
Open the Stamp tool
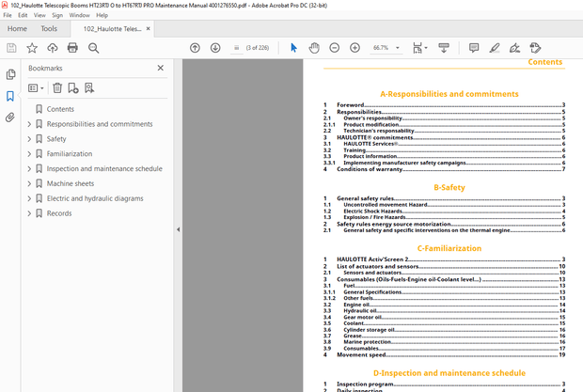535,48
